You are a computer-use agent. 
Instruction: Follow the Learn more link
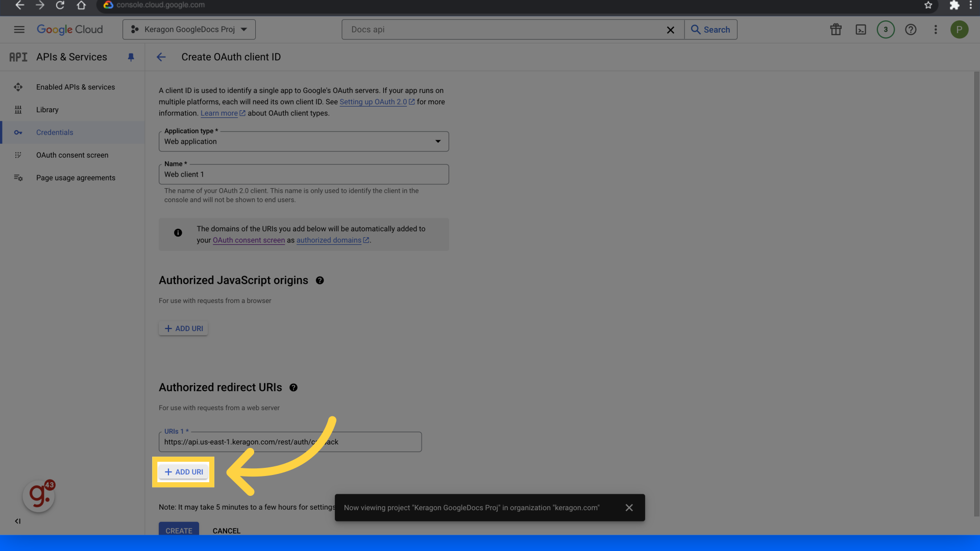coord(223,113)
